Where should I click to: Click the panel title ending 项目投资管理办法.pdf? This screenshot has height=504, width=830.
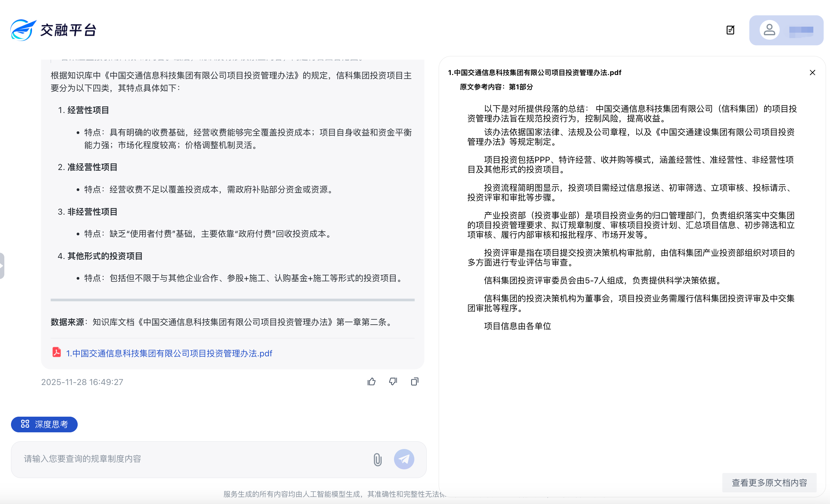click(x=535, y=72)
